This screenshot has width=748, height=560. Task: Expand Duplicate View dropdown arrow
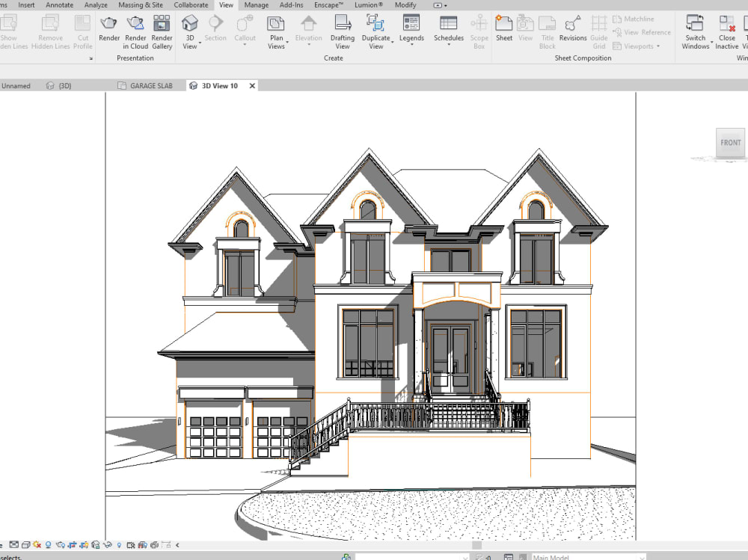click(393, 43)
